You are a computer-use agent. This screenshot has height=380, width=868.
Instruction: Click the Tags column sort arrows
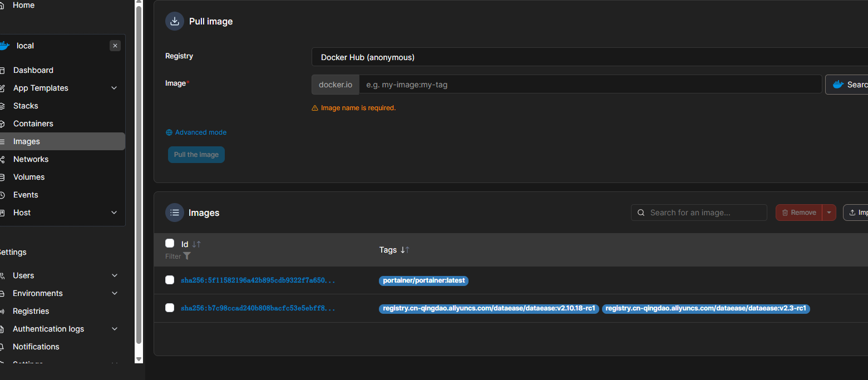[405, 250]
